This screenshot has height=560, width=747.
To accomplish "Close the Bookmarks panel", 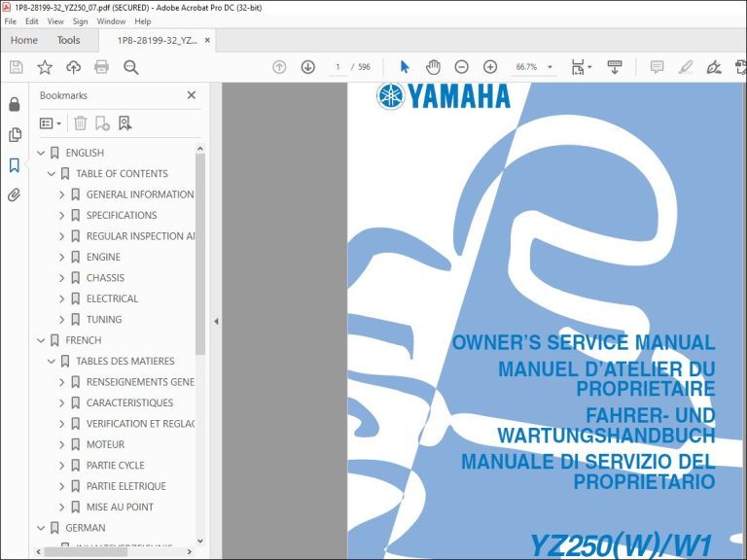I will click(x=192, y=95).
